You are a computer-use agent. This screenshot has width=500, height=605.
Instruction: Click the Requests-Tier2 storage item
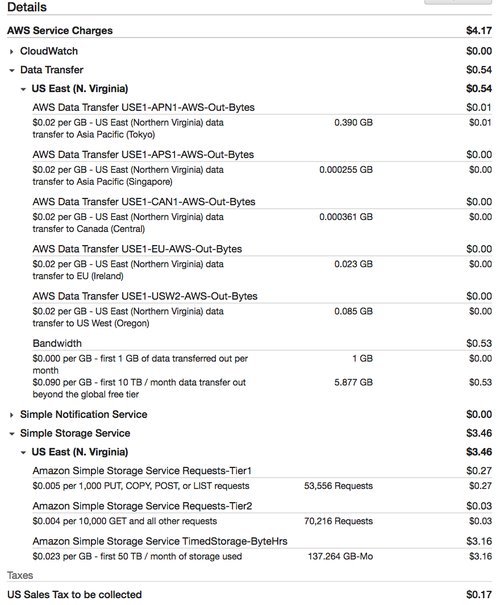[x=142, y=506]
